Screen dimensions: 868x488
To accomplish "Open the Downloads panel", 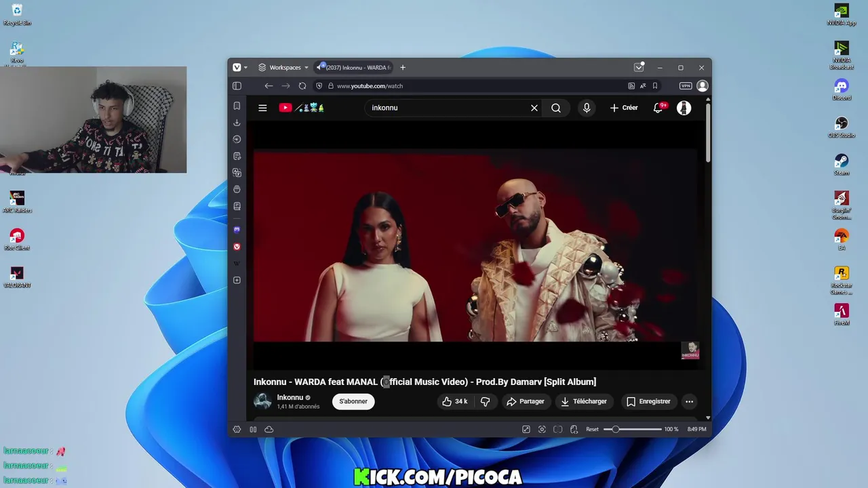I will pyautogui.click(x=237, y=123).
